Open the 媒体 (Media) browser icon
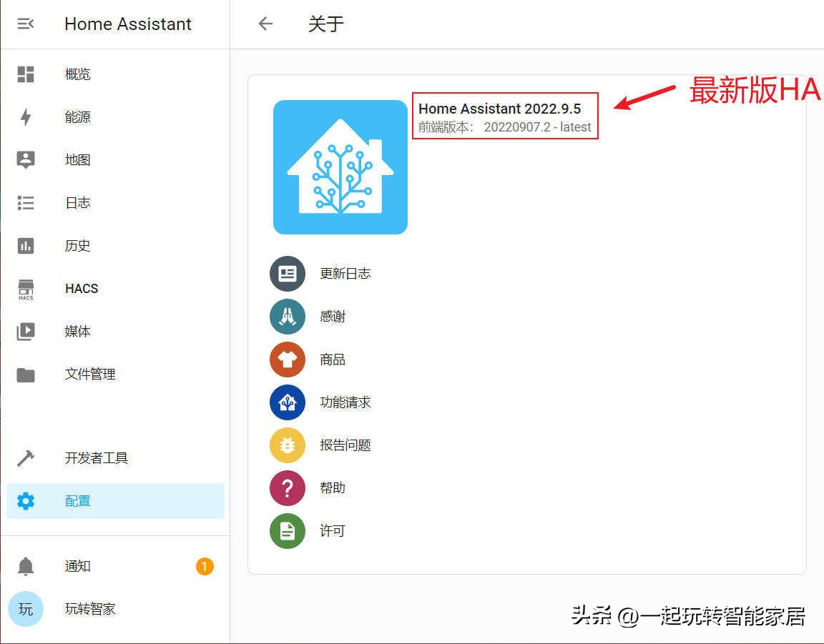The image size is (824, 644). (x=25, y=331)
